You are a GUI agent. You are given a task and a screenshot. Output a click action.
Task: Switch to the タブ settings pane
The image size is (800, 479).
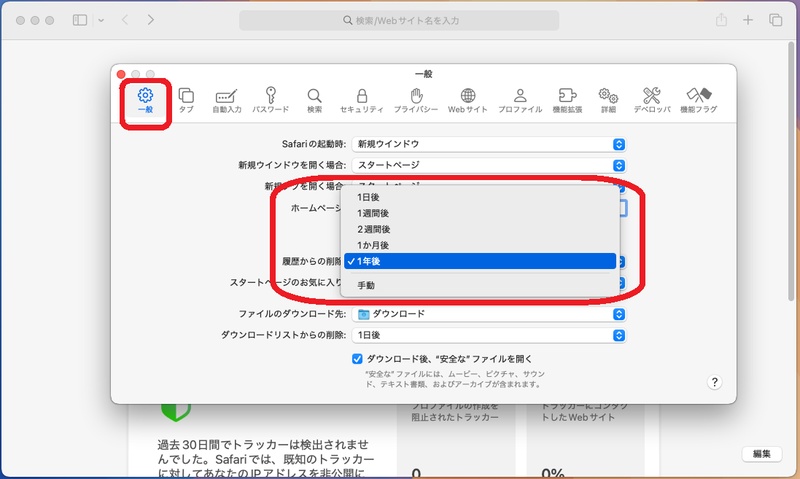pos(186,100)
